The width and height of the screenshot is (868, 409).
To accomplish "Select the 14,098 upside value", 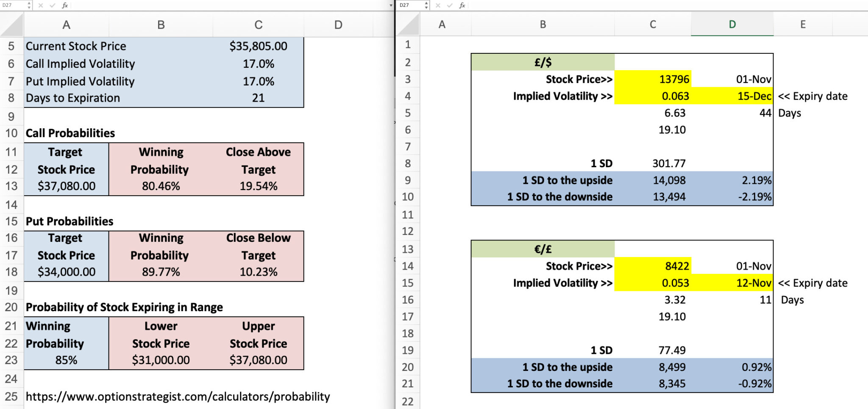I will tap(653, 180).
